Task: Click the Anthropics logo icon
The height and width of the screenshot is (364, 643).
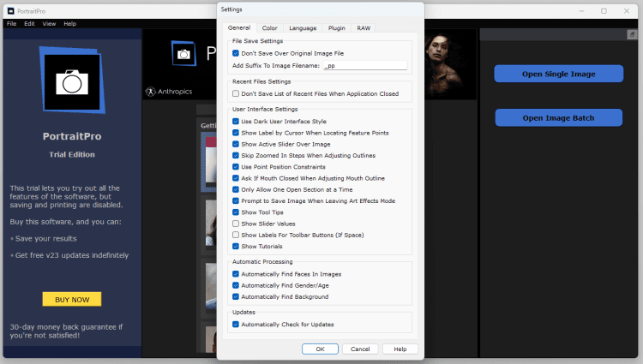Action: click(151, 92)
